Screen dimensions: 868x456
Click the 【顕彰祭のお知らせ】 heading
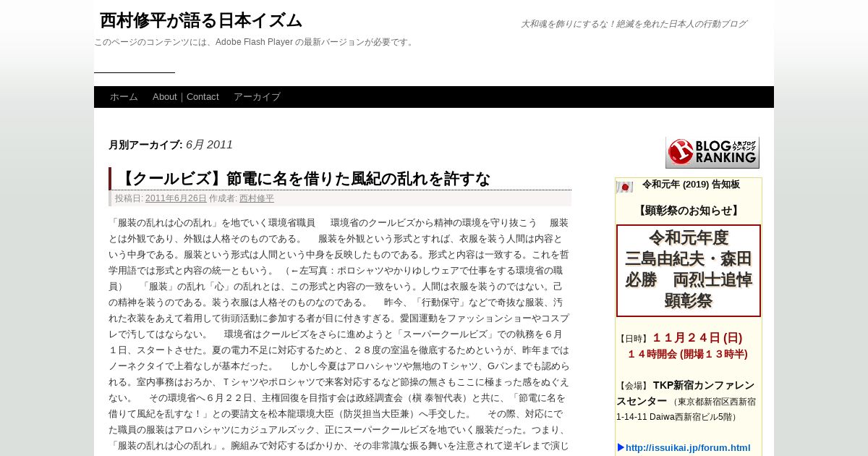pos(689,211)
